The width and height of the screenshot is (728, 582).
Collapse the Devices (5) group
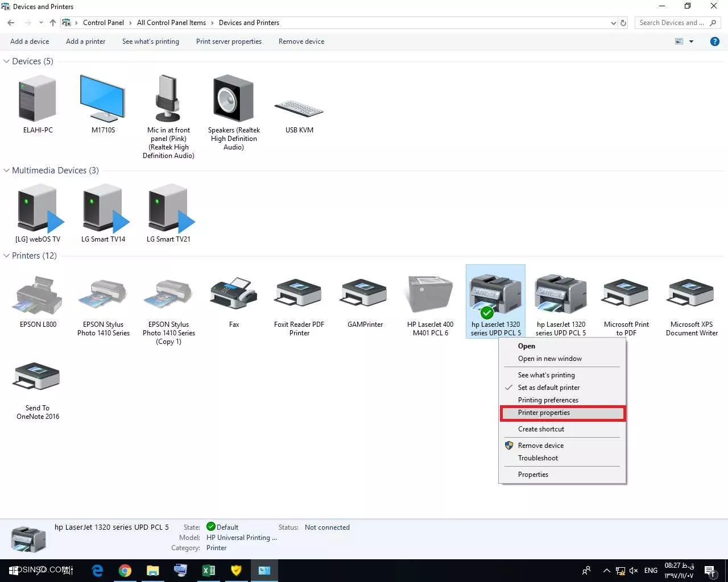[7, 61]
